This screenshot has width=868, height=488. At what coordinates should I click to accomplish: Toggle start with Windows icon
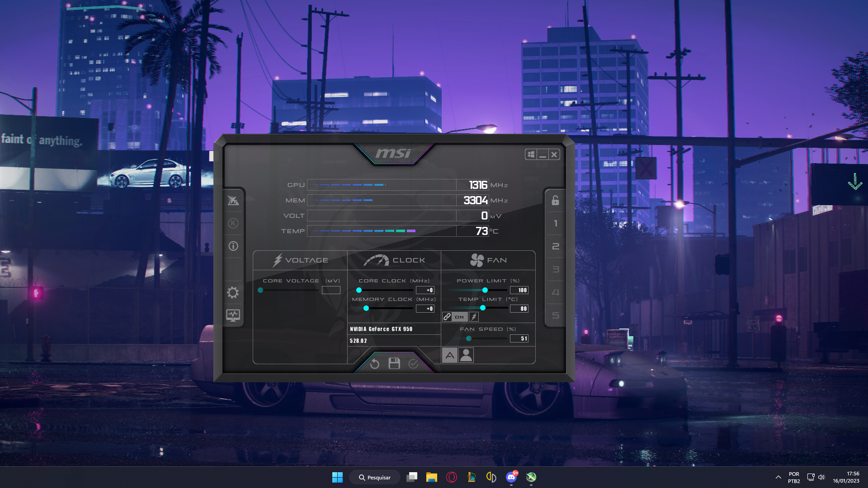click(531, 155)
